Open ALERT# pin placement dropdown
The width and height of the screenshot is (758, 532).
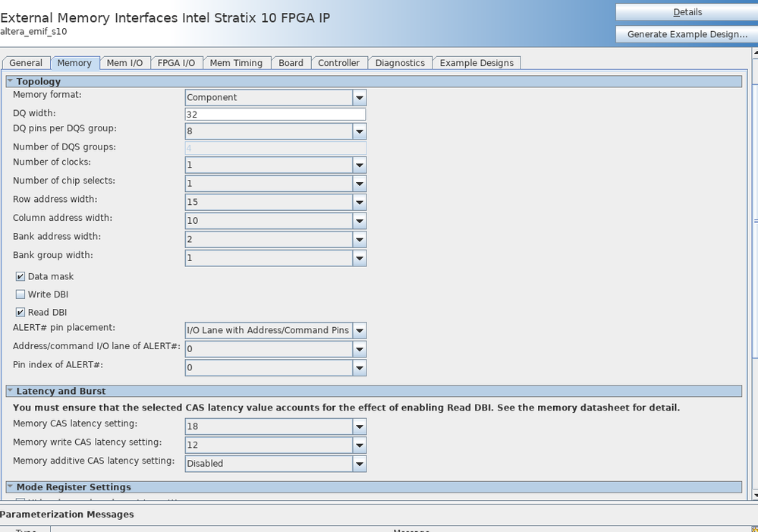coord(359,331)
